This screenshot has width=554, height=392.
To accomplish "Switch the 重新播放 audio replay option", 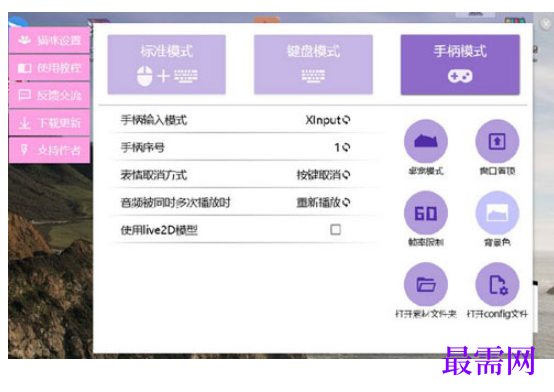I will 323,202.
